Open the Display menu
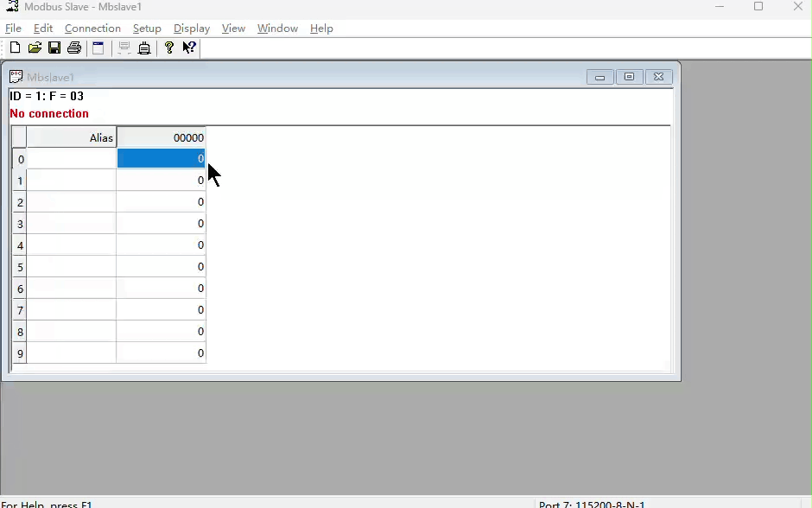This screenshot has width=812, height=508. tap(191, 29)
